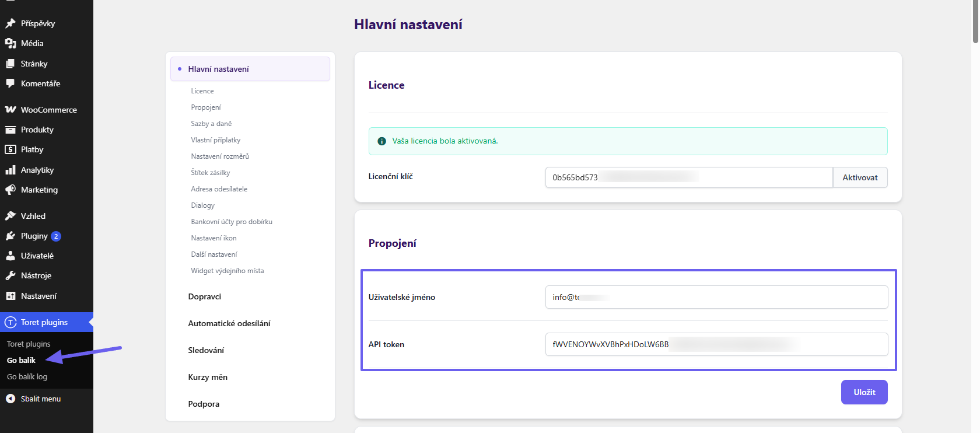
Task: Focus the API token input field
Action: coord(716,344)
